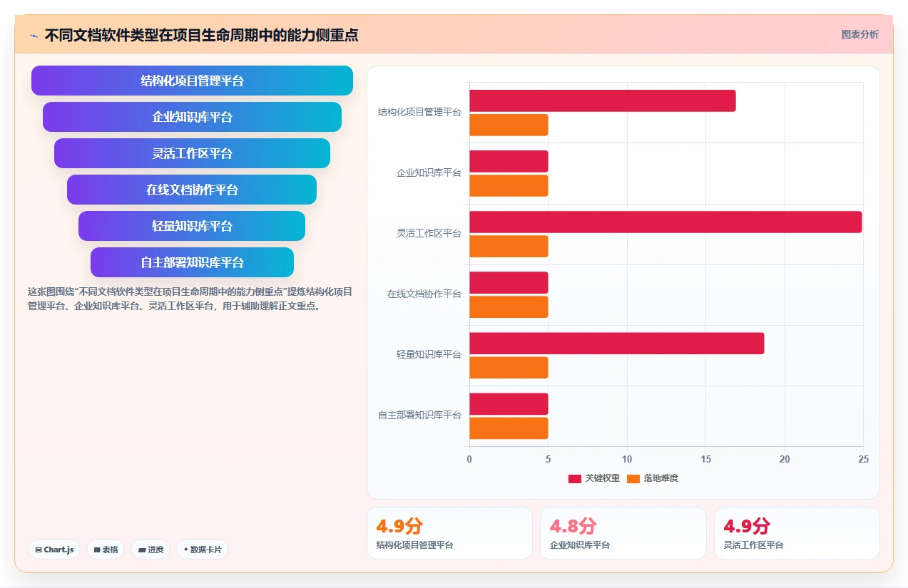
Task: Click the 数据卡片 tag chip
Action: (203, 550)
